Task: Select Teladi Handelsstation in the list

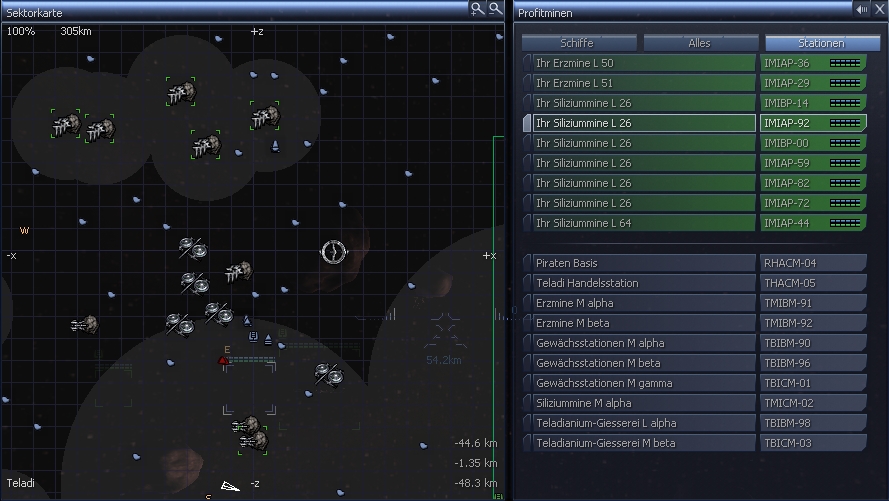Action: pyautogui.click(x=642, y=283)
